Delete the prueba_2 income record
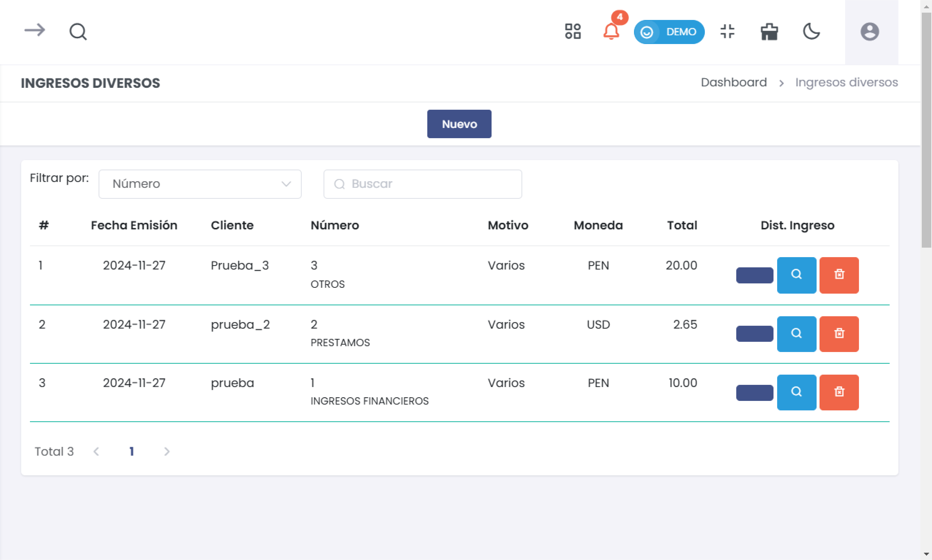The height and width of the screenshot is (560, 932). click(x=839, y=334)
